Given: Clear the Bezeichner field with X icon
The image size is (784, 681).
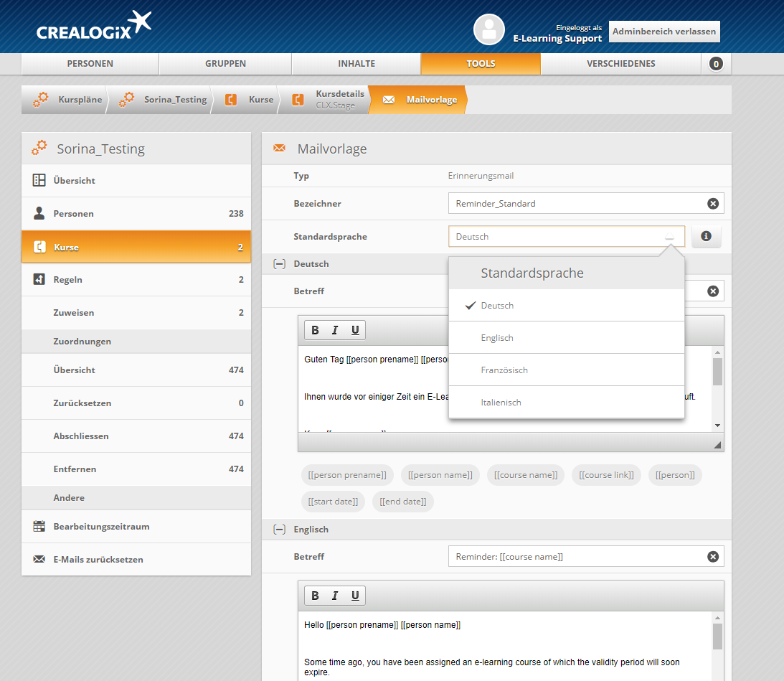Looking at the screenshot, I should (712, 204).
